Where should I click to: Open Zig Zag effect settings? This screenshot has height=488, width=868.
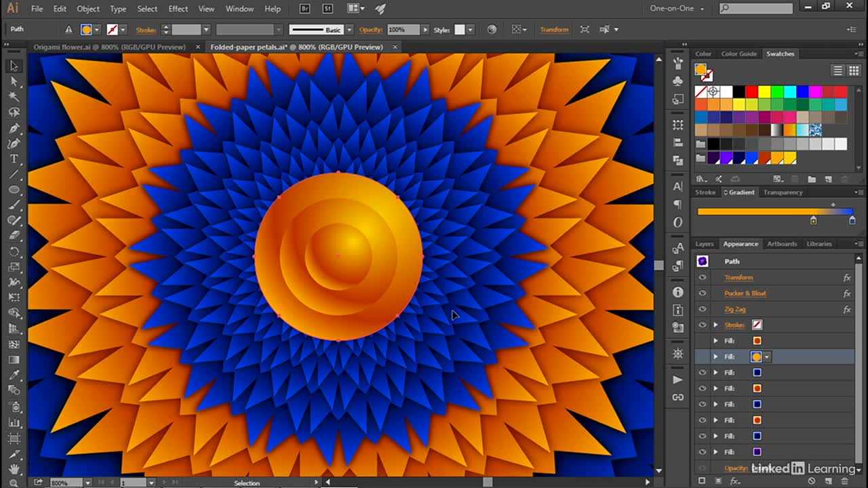[x=735, y=309]
